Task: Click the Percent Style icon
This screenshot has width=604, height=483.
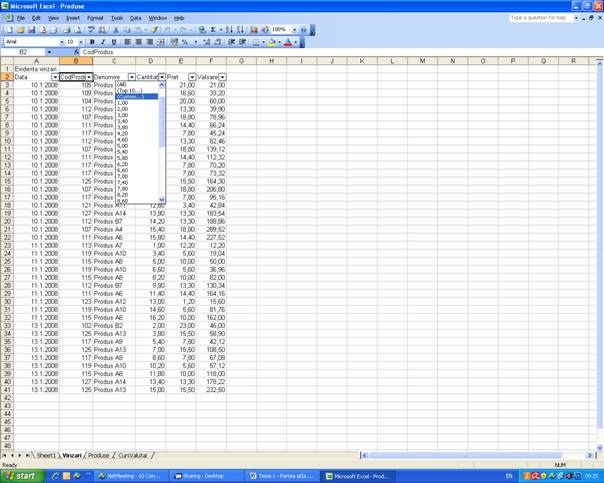Action: (185, 42)
